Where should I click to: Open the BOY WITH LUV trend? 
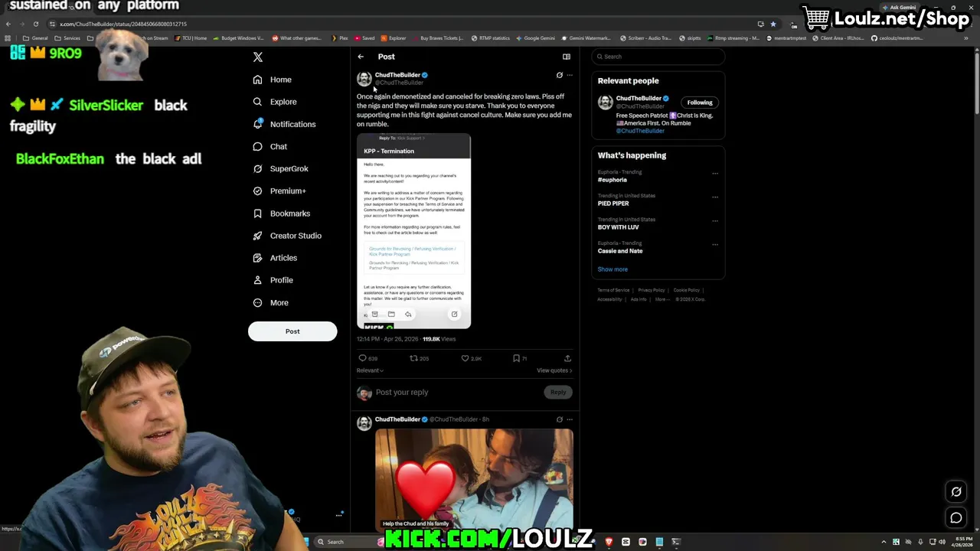tap(619, 227)
